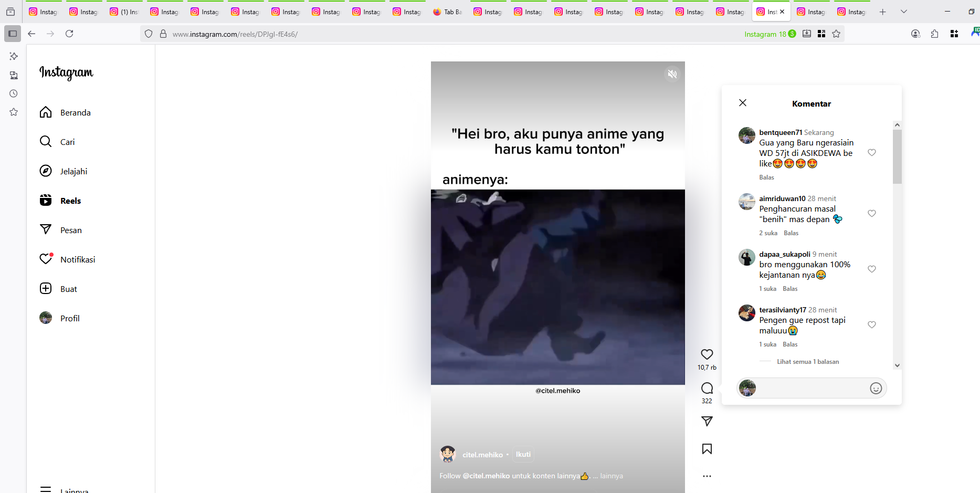
Task: Like terasilvianty17's comment
Action: point(872,324)
